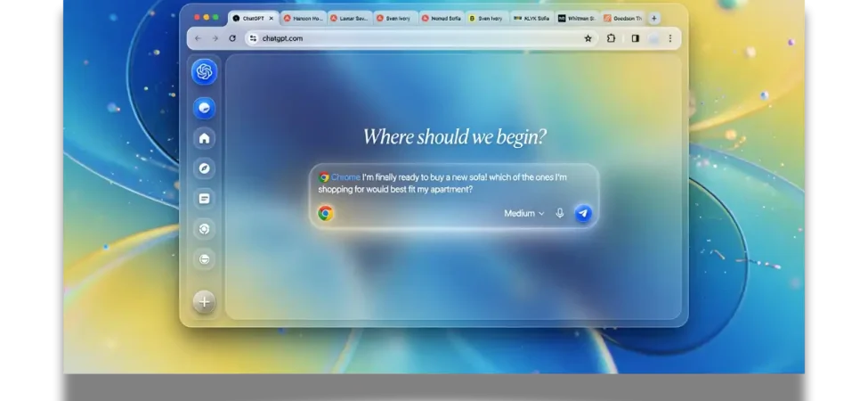The image size is (868, 401).
Task: Open a new browser tab
Action: click(x=653, y=19)
